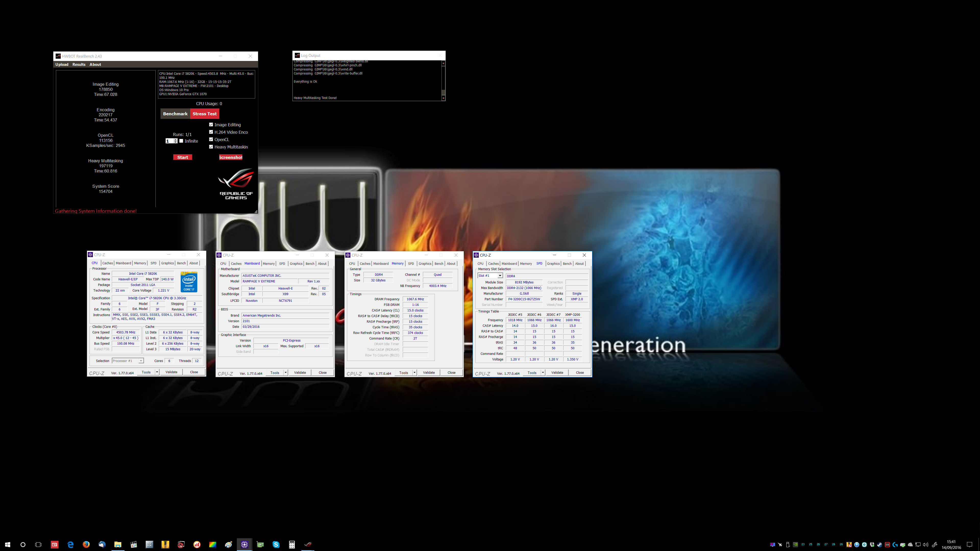
Task: Click Validate in the SPD CPU-Z window
Action: (557, 373)
